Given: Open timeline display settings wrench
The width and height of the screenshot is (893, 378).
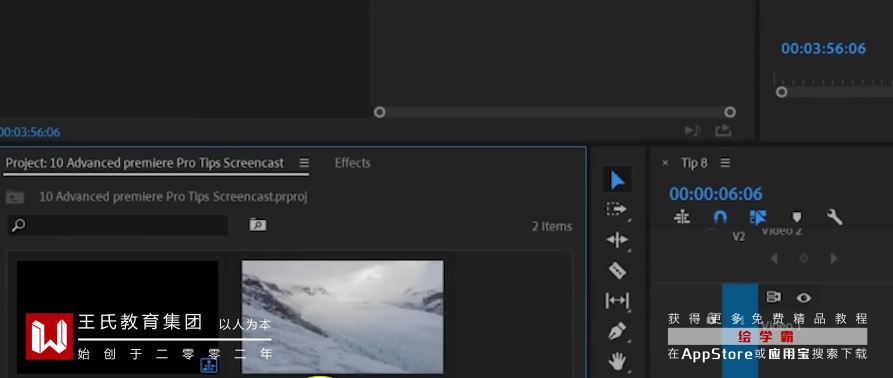Looking at the screenshot, I should (834, 217).
